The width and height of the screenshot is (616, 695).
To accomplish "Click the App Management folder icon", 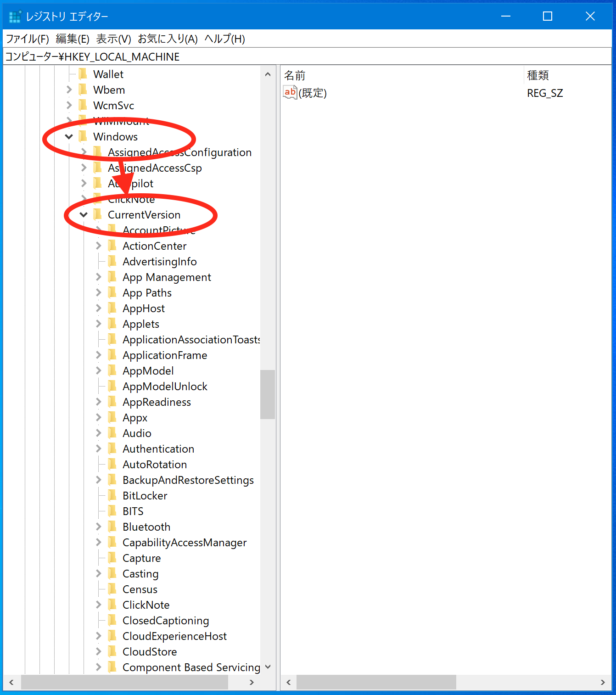I will pyautogui.click(x=112, y=277).
